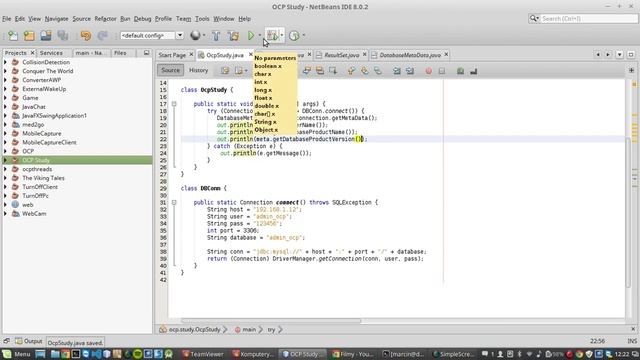Toggle the Source view button
640x360 pixels.
(x=170, y=70)
